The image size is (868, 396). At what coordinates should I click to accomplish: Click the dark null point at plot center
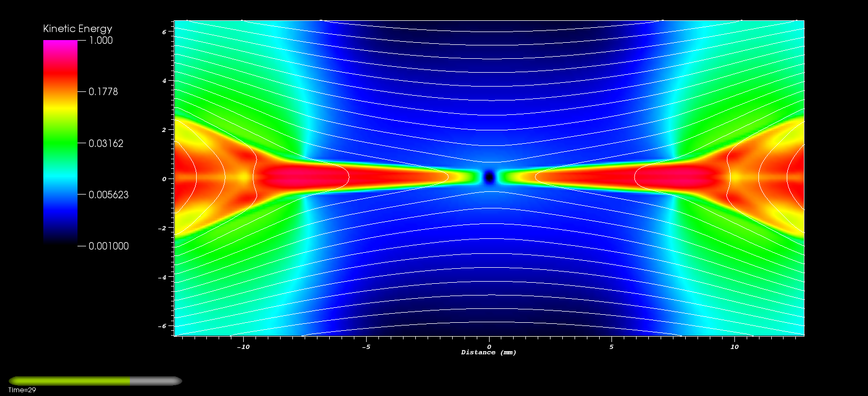pyautogui.click(x=489, y=177)
